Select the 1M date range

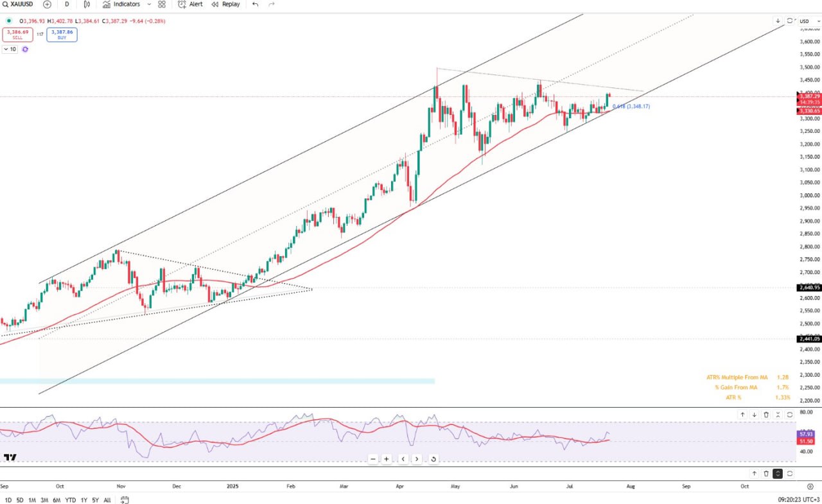(x=32, y=500)
